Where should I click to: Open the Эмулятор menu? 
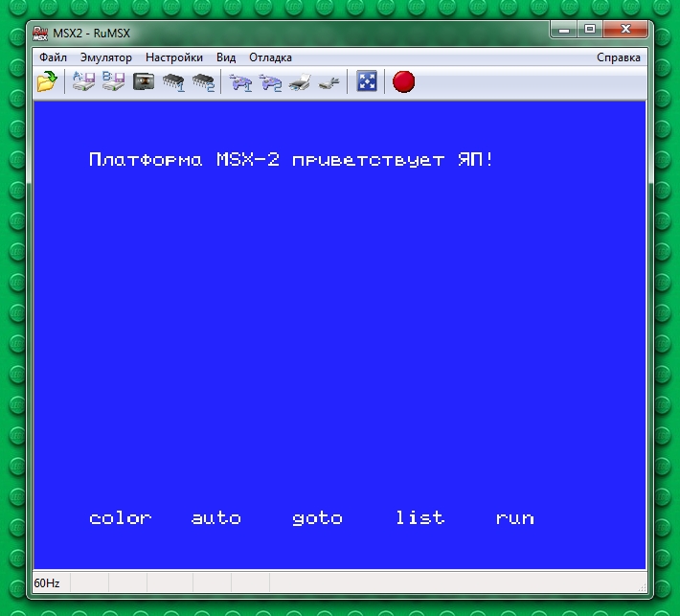pyautogui.click(x=106, y=57)
